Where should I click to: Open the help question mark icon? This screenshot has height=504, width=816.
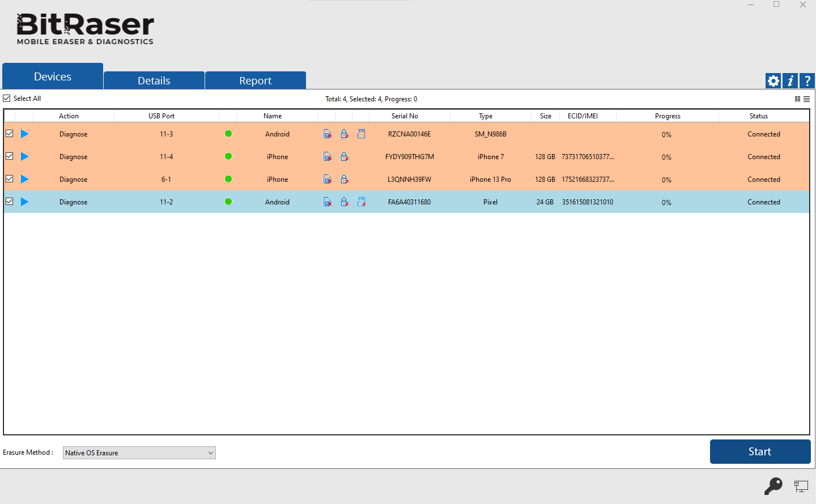807,81
